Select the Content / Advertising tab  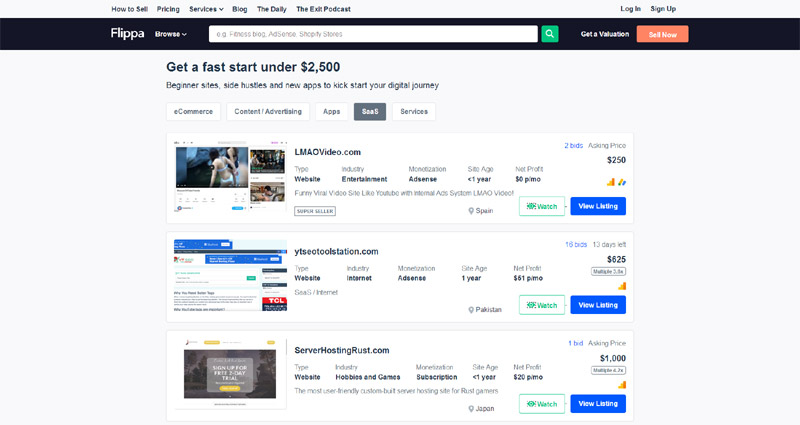[x=268, y=112]
